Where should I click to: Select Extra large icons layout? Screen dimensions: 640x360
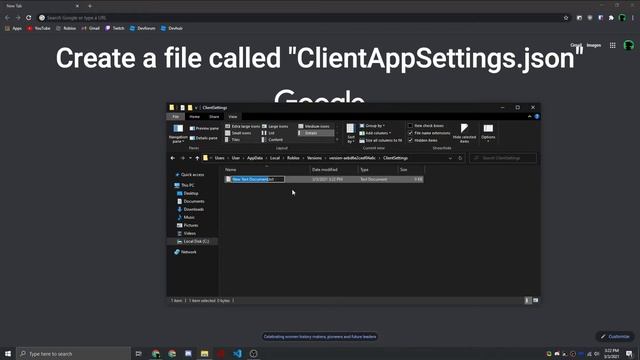[x=242, y=126]
